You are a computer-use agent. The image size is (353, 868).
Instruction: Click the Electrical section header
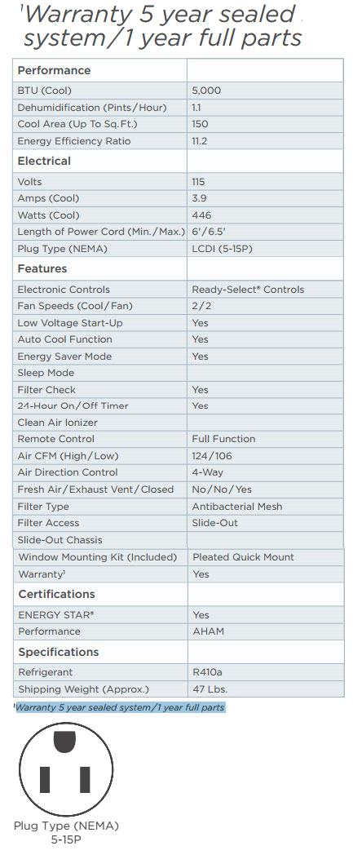tap(44, 161)
